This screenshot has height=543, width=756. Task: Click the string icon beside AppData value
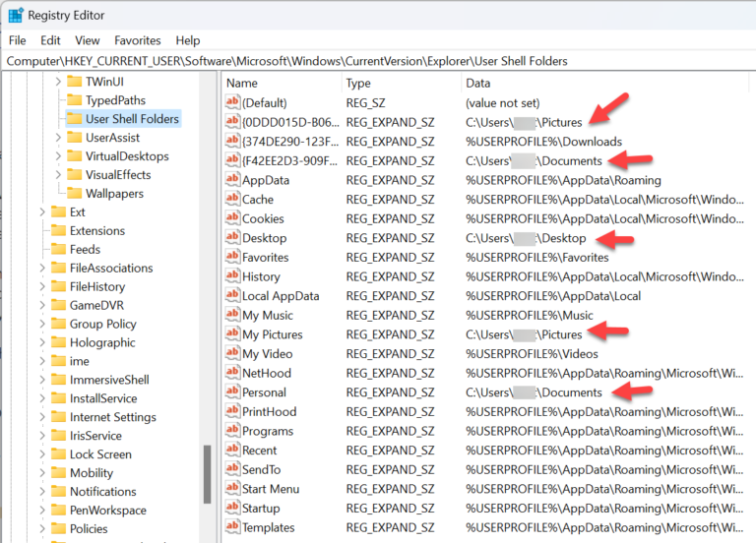(233, 180)
